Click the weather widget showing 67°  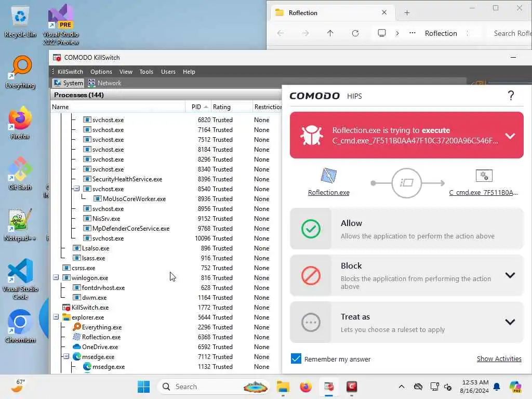click(x=18, y=386)
